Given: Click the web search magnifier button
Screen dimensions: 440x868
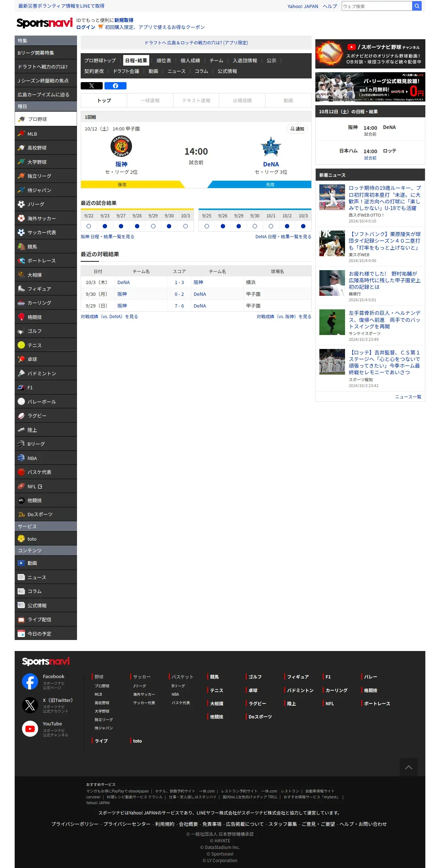Looking at the screenshot, I should click(x=417, y=6).
